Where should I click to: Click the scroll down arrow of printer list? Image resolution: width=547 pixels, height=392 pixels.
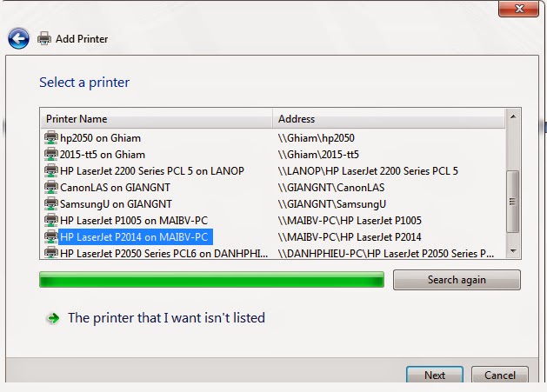coord(513,250)
